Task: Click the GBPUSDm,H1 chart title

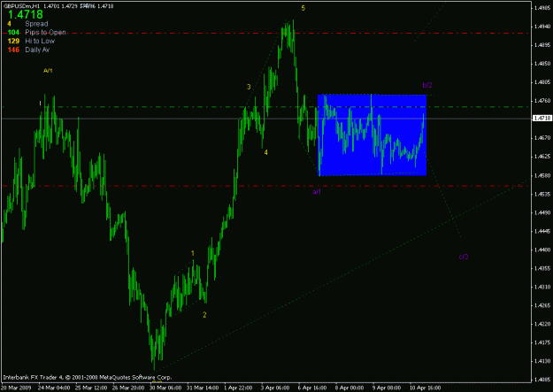Action: point(21,6)
